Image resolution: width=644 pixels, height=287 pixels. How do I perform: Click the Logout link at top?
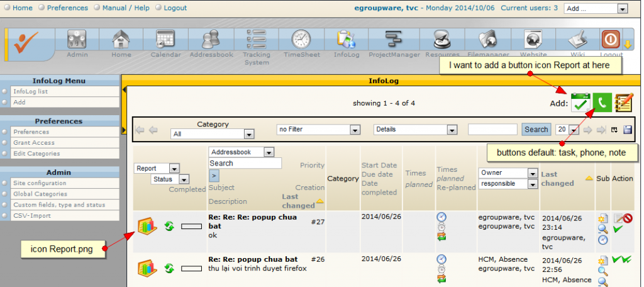click(175, 8)
